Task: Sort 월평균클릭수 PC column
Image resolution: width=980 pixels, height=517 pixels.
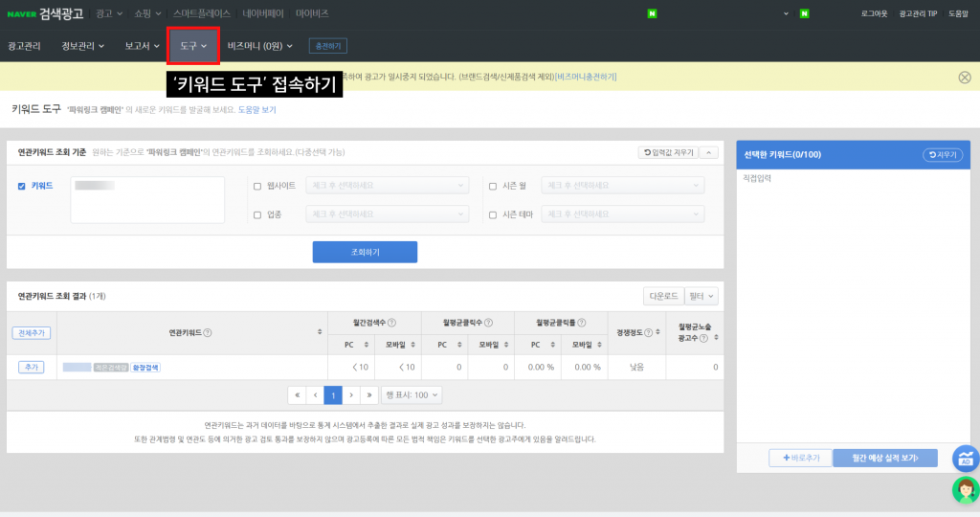Action: click(459, 345)
